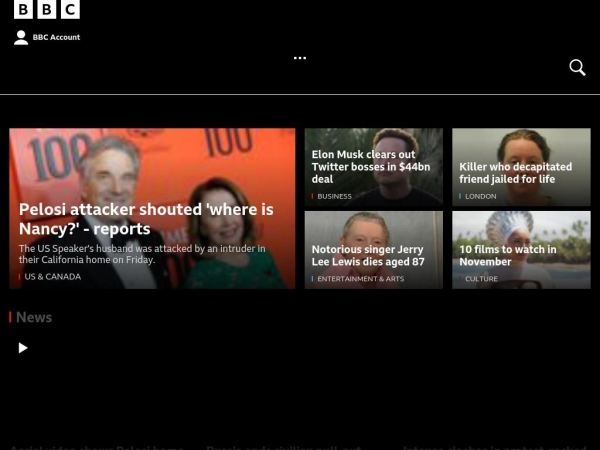Open the Pelosi attacker headline story
This screenshot has width=600, height=450.
146,219
